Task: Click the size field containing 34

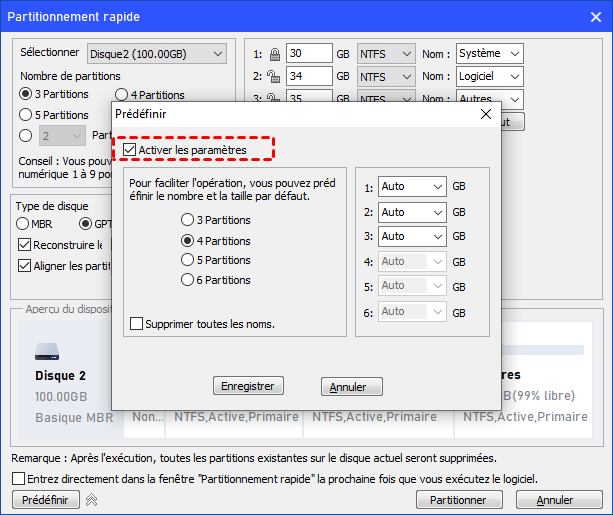Action: click(x=309, y=76)
